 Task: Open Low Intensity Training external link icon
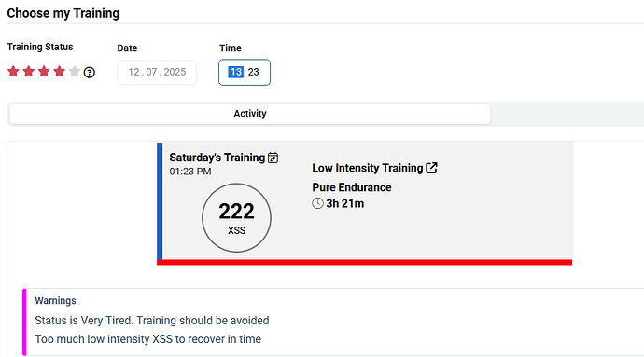tap(431, 168)
